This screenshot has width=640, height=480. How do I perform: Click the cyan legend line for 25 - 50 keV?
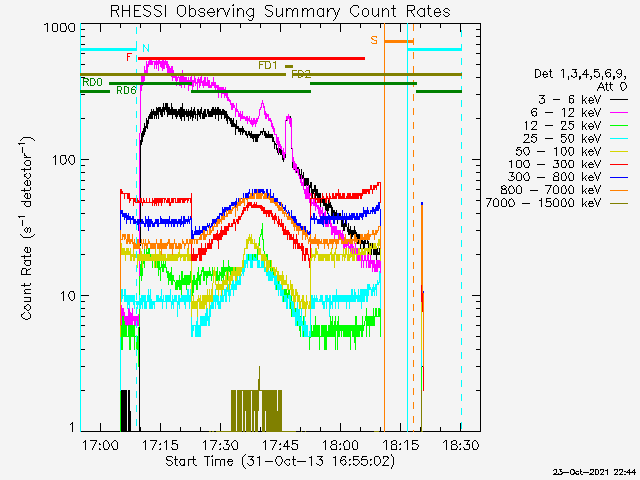(x=619, y=139)
